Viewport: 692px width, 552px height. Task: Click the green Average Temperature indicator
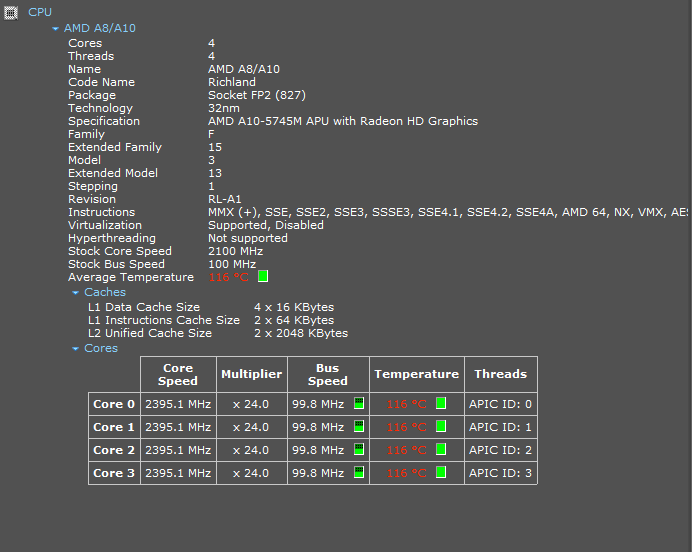(263, 276)
